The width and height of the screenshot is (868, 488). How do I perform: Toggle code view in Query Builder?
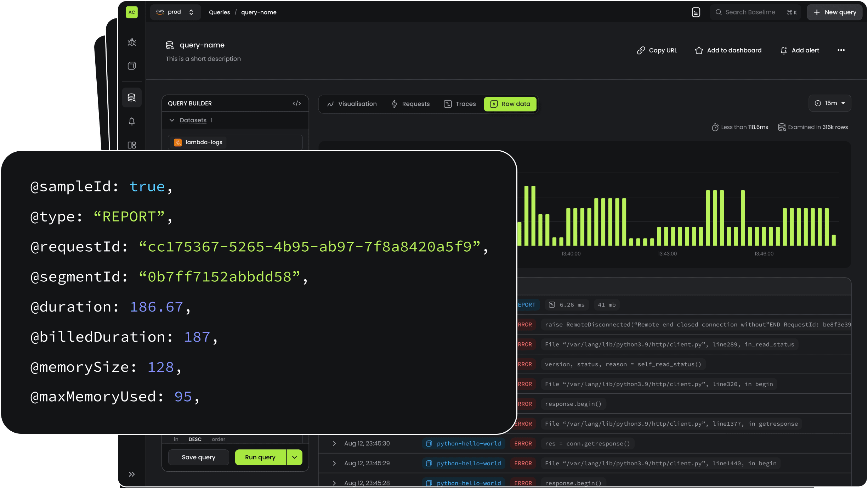point(296,103)
